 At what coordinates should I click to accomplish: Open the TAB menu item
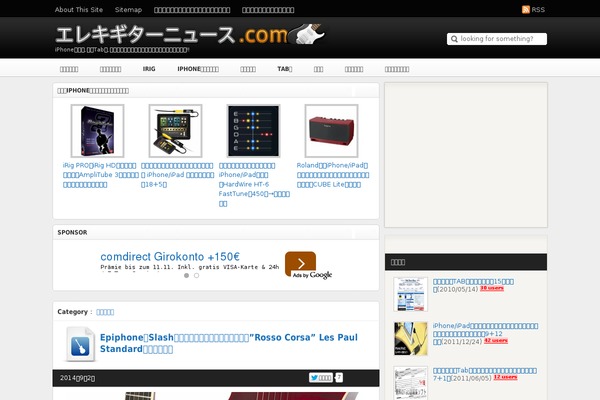(x=285, y=69)
